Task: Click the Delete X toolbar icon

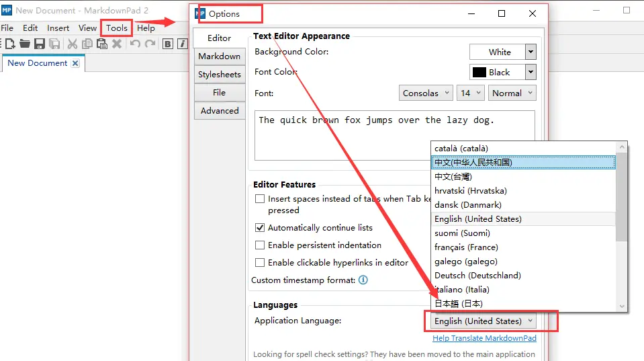Action: click(x=117, y=44)
